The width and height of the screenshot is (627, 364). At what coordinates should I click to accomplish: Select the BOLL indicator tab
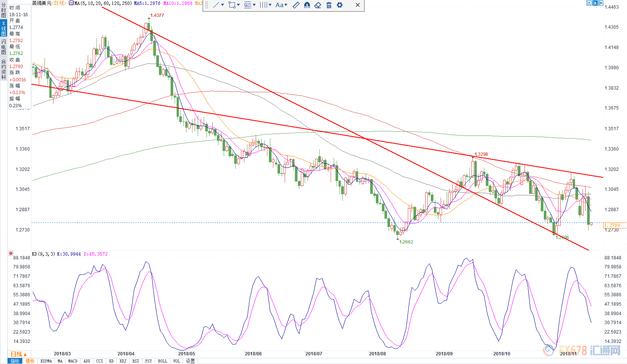click(x=162, y=361)
